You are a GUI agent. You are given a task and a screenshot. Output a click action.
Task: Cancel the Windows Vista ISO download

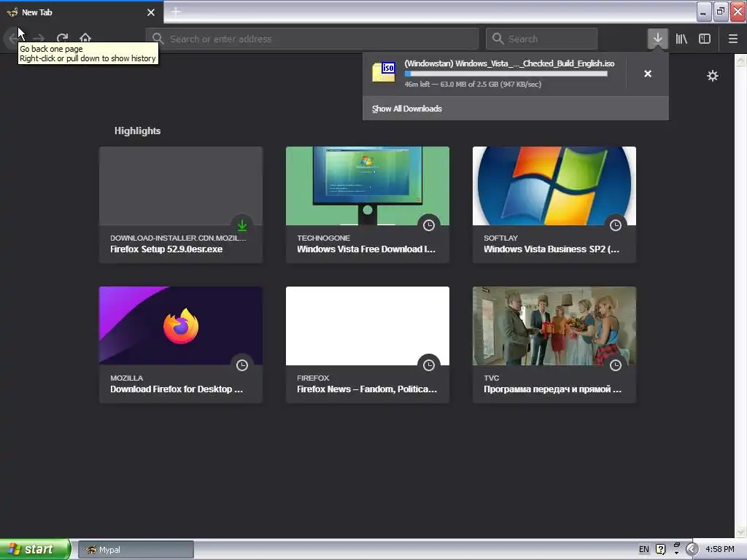click(x=648, y=74)
